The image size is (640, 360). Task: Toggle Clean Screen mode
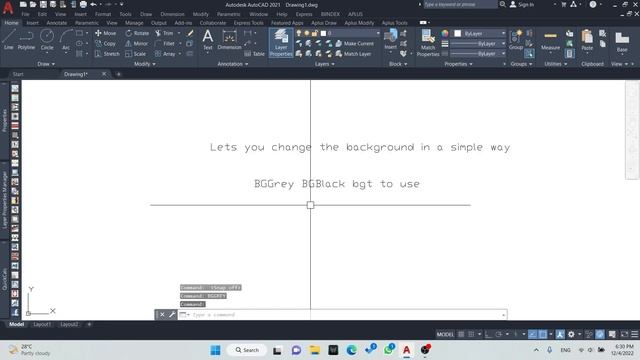(624, 334)
